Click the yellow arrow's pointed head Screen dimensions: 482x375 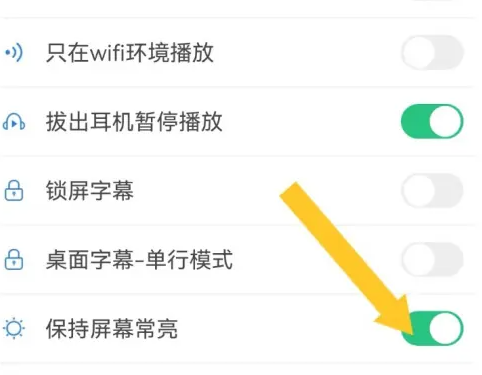pos(400,317)
